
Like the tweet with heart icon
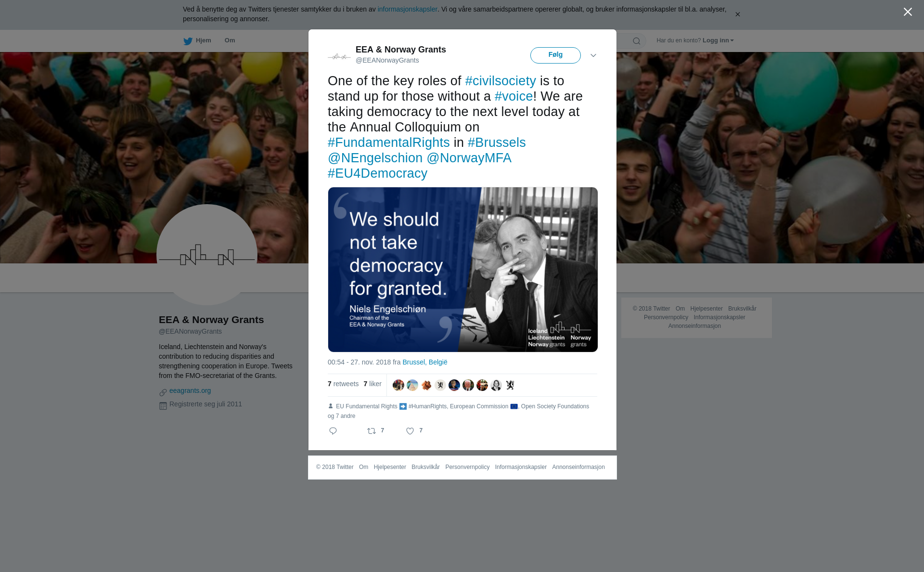tap(410, 431)
